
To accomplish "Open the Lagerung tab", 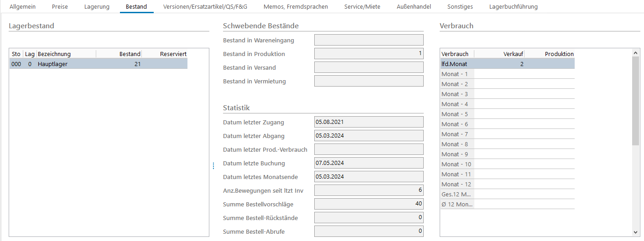I will pyautogui.click(x=97, y=7).
